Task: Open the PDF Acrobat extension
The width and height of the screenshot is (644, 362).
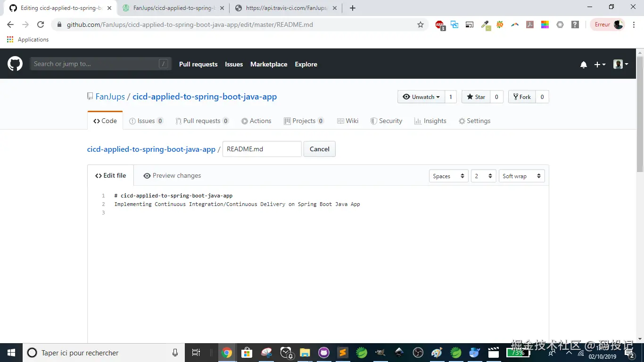Action: point(530,25)
